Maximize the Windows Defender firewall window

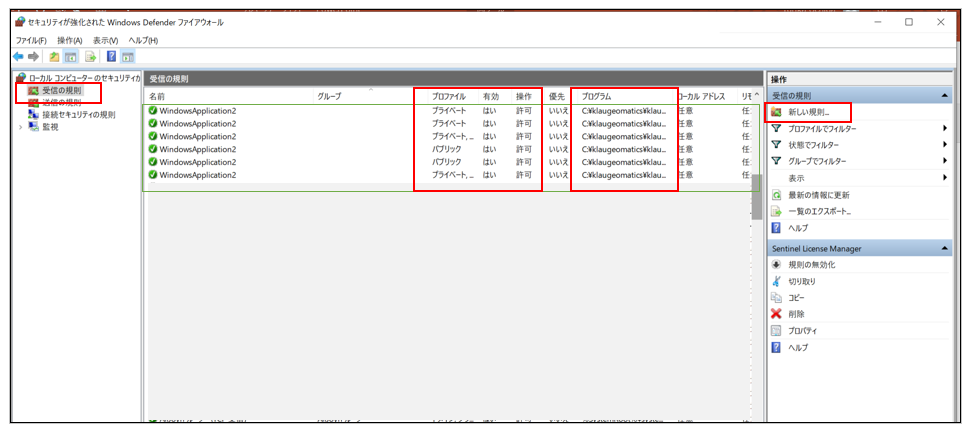coord(908,22)
